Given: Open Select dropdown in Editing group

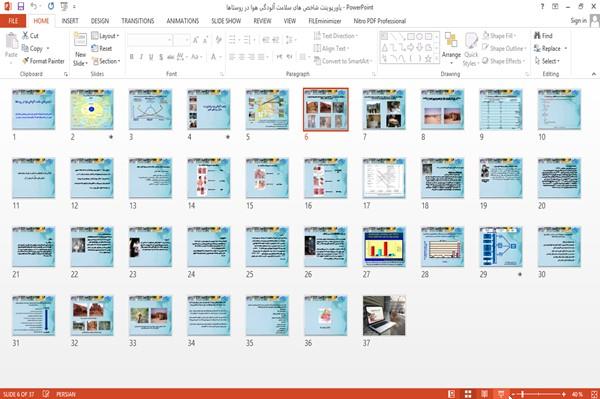Looking at the screenshot, I should (x=547, y=61).
